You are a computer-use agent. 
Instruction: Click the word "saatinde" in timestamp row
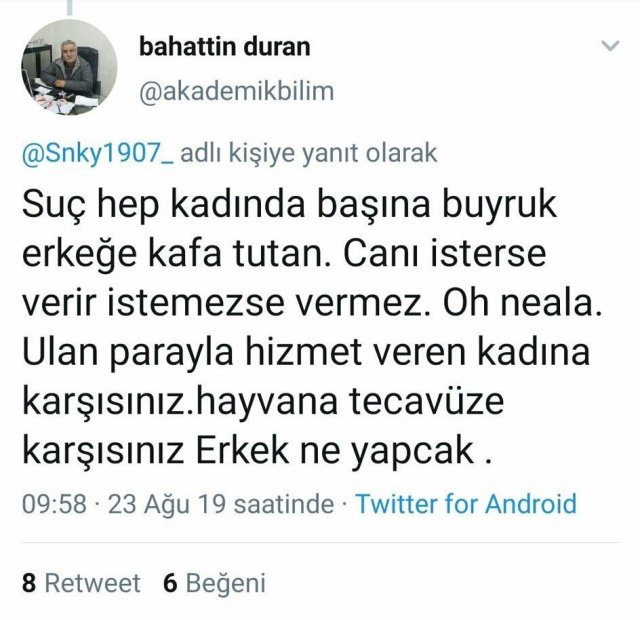tap(283, 504)
